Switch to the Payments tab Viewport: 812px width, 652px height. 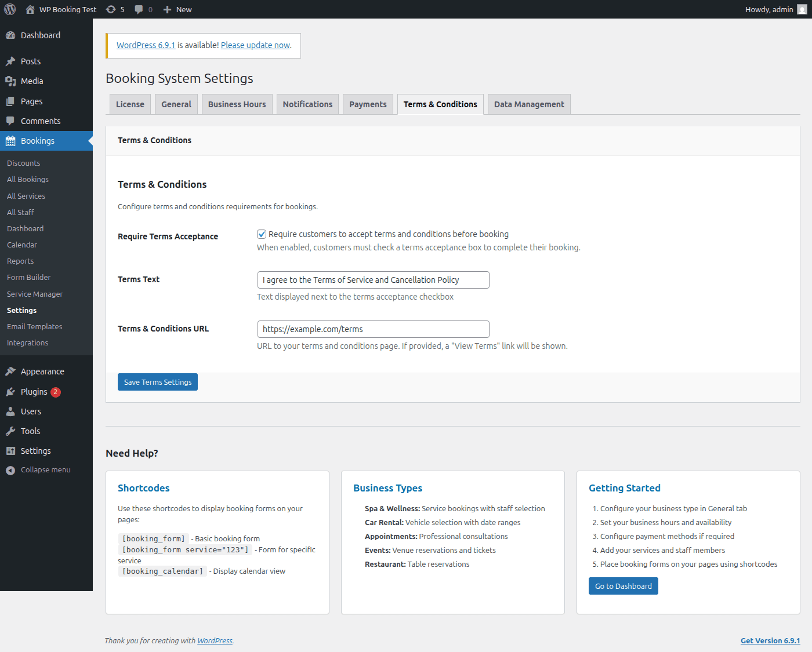click(368, 104)
